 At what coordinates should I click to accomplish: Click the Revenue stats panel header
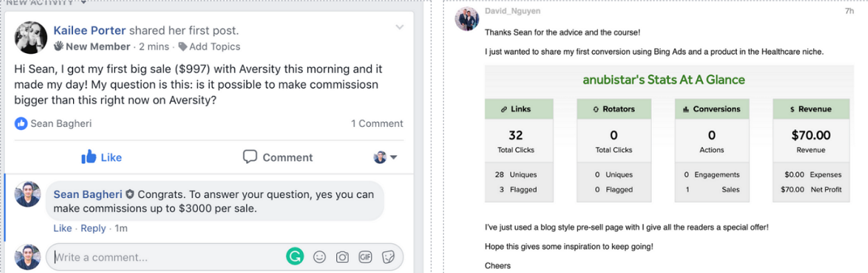tap(809, 108)
